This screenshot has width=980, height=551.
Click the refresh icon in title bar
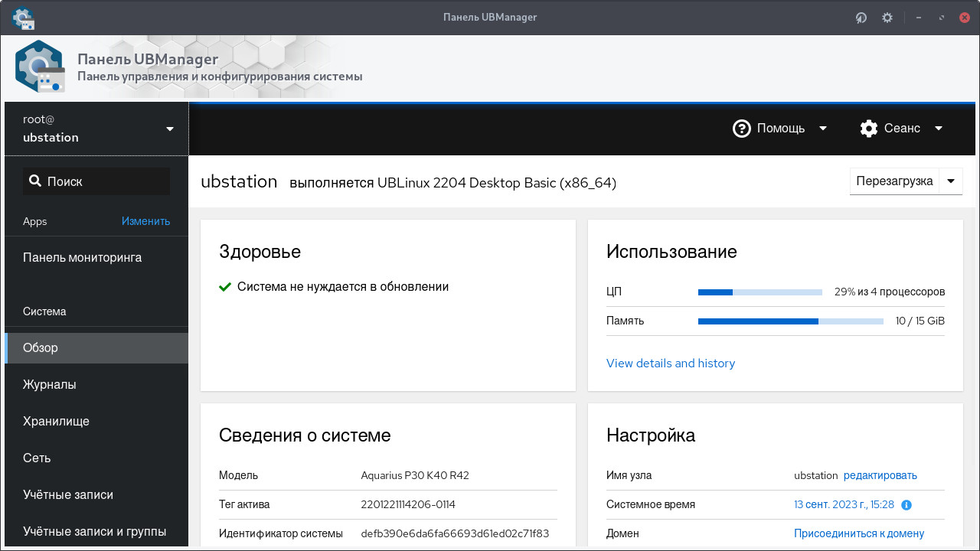pyautogui.click(x=861, y=18)
